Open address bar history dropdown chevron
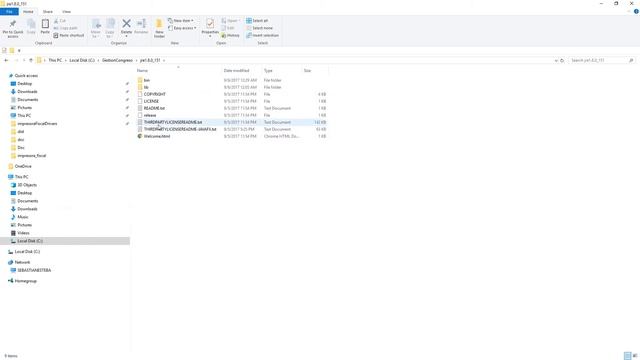 pyautogui.click(x=556, y=60)
